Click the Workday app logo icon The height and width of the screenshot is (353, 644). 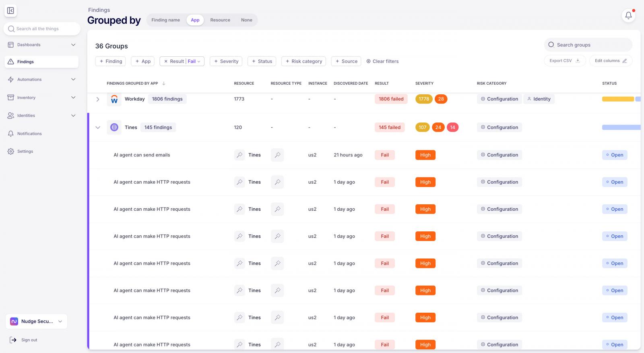coord(114,99)
